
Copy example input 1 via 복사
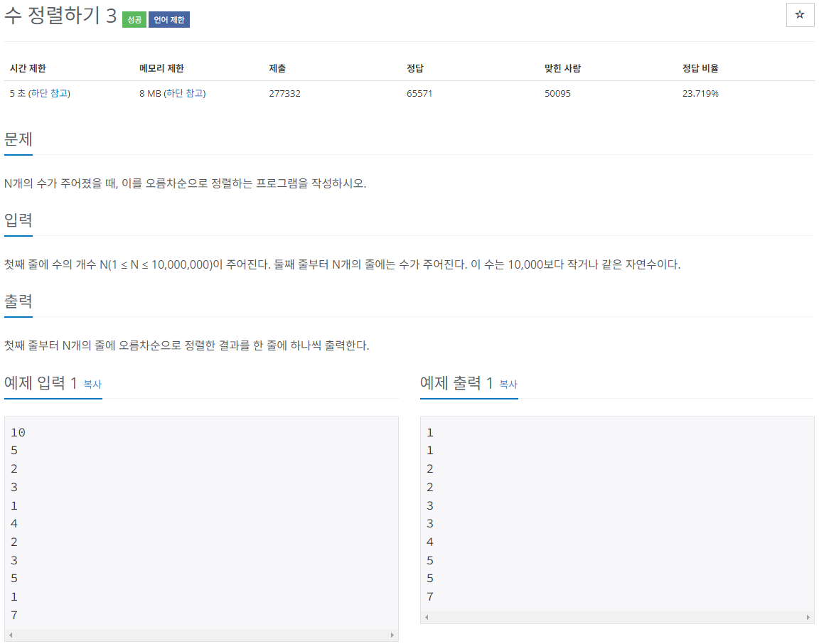point(92,385)
